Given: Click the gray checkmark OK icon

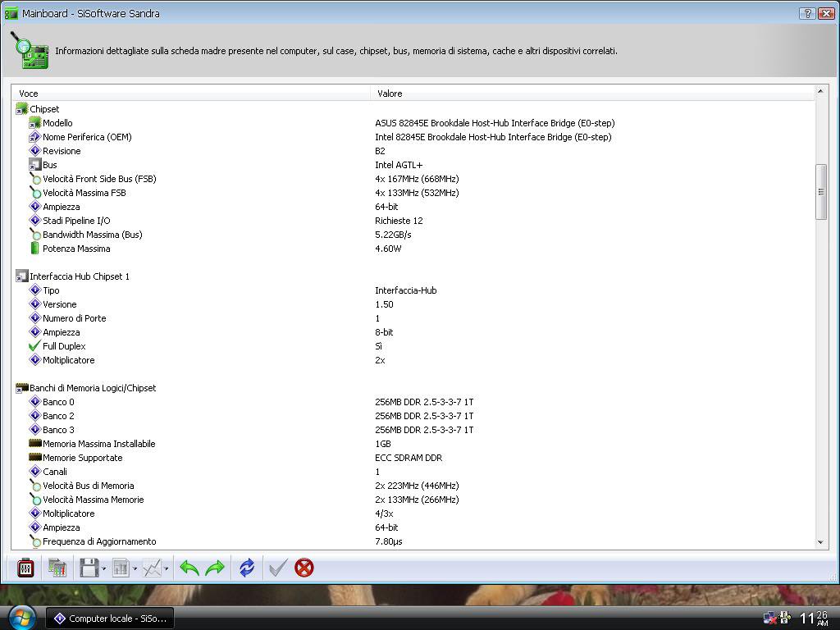Looking at the screenshot, I should [277, 568].
